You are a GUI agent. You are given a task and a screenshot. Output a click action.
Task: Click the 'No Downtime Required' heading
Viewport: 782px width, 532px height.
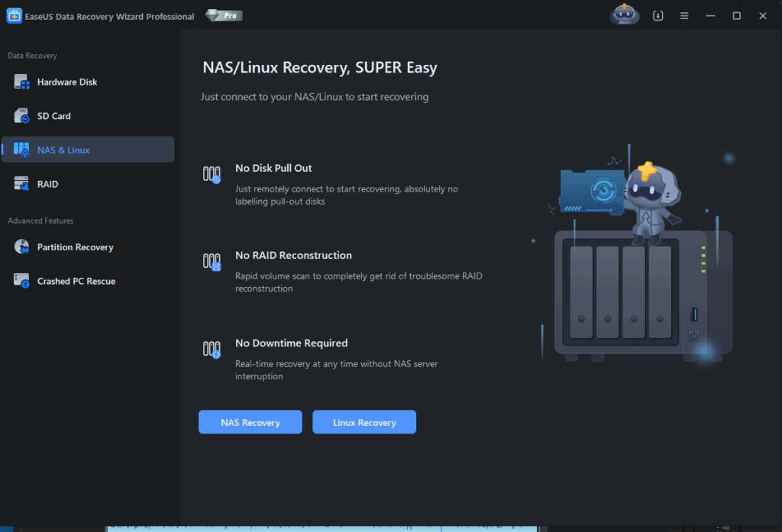292,343
